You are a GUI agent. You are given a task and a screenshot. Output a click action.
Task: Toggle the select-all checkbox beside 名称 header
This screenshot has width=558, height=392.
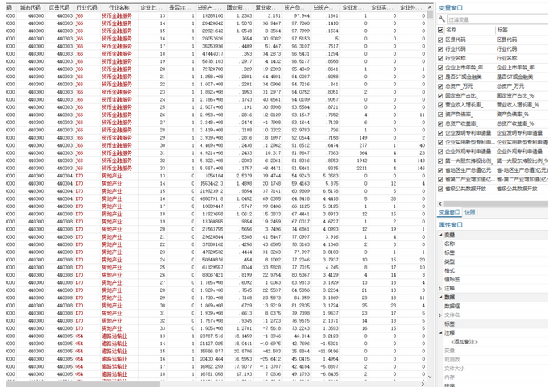point(440,31)
